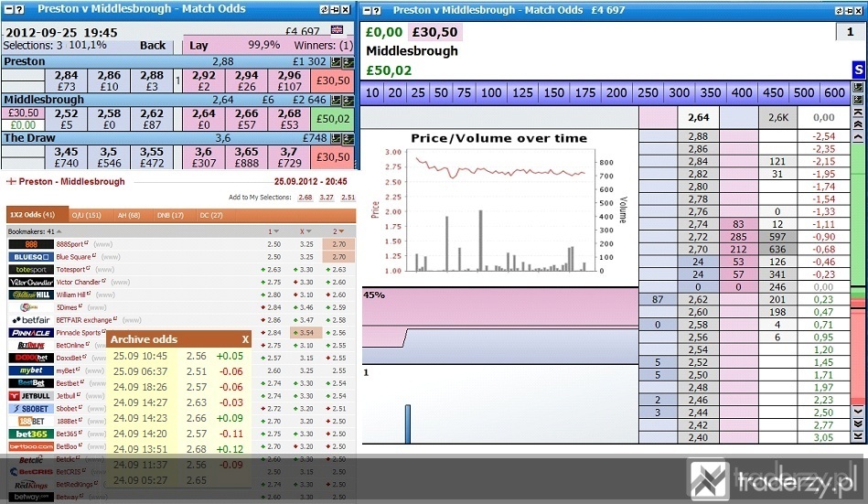868x504 pixels.
Task: Add odds 2.51 to My Selections
Action: point(348,198)
